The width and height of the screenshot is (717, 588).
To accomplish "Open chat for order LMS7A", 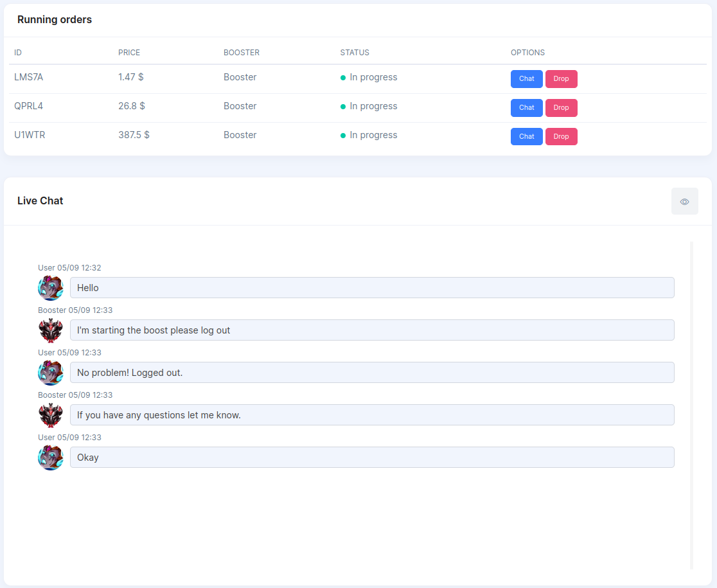I will tap(526, 79).
